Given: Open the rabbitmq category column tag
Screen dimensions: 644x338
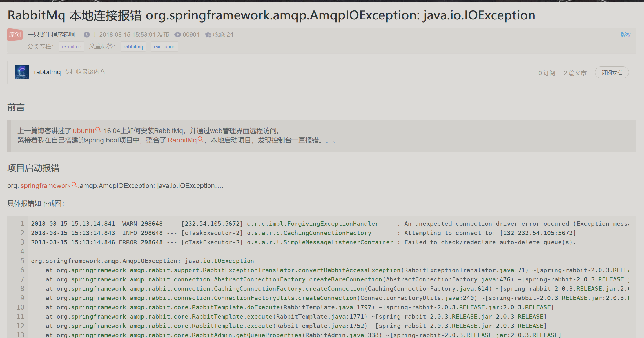Looking at the screenshot, I should pyautogui.click(x=72, y=46).
